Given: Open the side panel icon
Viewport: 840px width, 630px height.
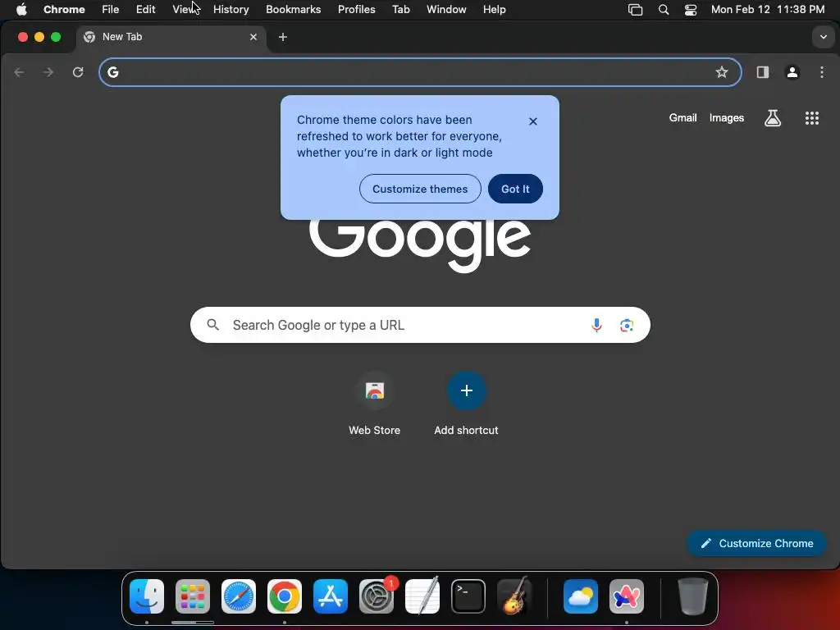Looking at the screenshot, I should coord(763,72).
